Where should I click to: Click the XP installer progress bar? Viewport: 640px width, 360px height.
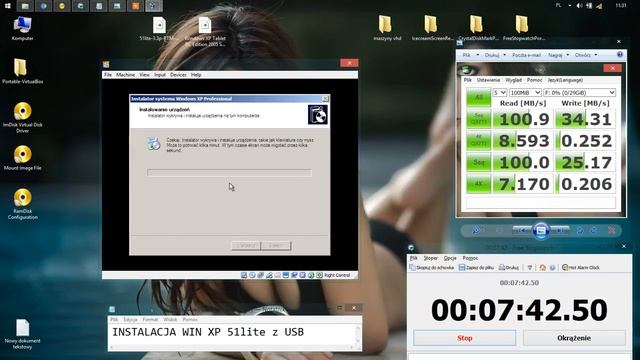pos(229,173)
